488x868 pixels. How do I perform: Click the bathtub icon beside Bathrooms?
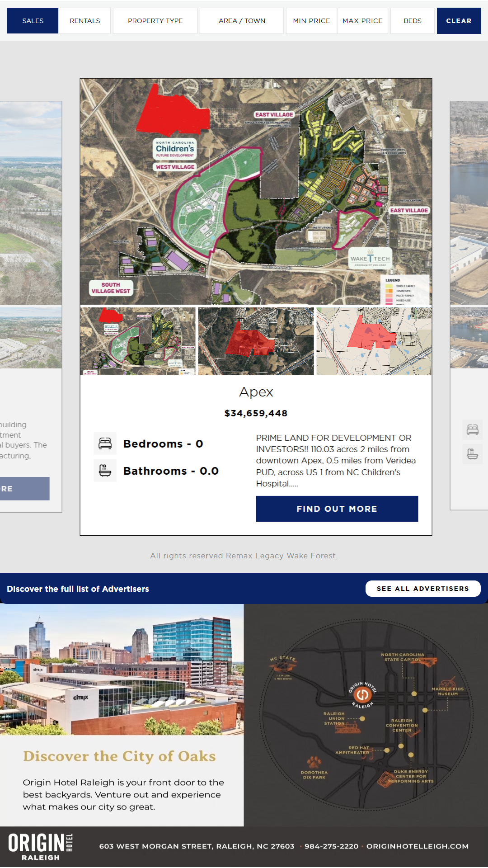click(x=105, y=471)
